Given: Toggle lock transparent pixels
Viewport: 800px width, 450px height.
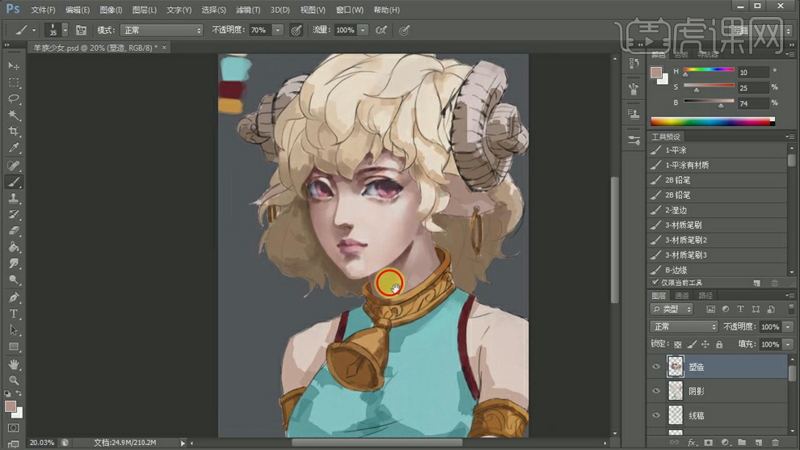Looking at the screenshot, I should tap(678, 344).
